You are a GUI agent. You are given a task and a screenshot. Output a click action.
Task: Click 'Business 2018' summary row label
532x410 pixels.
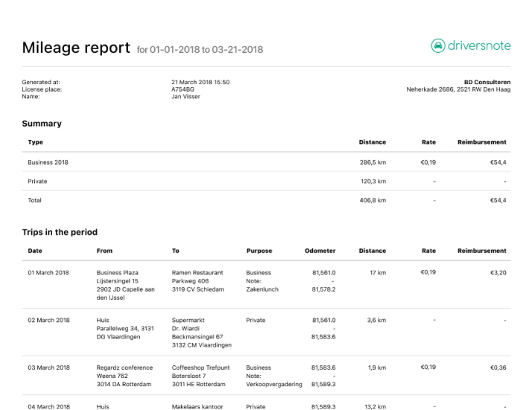pyautogui.click(x=48, y=163)
